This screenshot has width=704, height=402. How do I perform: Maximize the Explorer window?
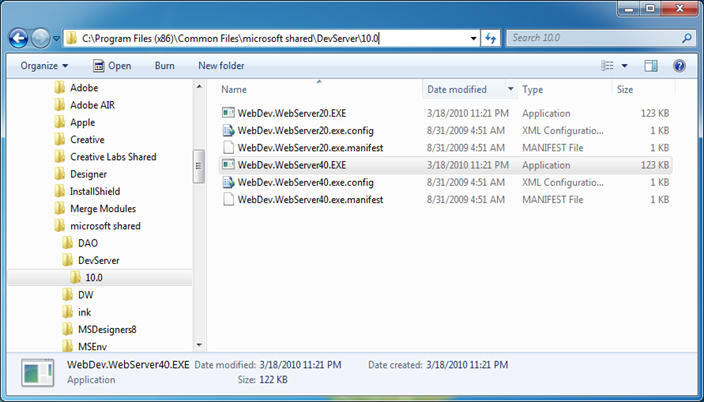coord(651,9)
